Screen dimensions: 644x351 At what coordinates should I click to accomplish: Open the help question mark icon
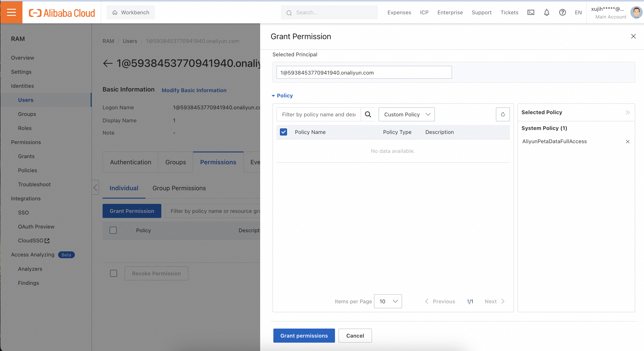point(563,12)
